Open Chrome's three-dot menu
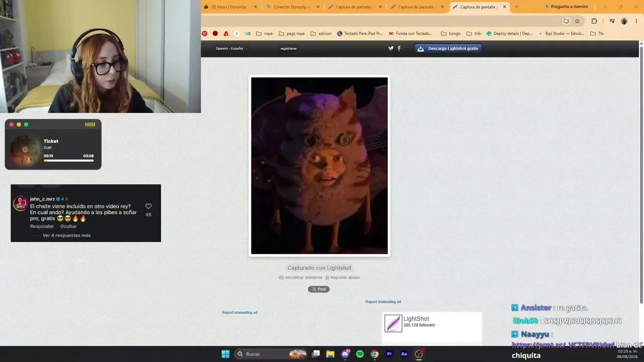The width and height of the screenshot is (644, 362). point(636,21)
